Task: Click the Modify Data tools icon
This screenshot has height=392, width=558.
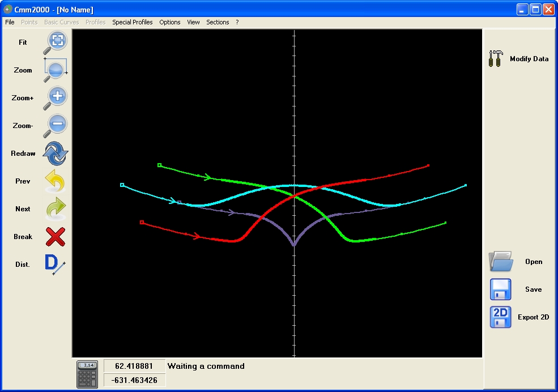Action: 496,58
